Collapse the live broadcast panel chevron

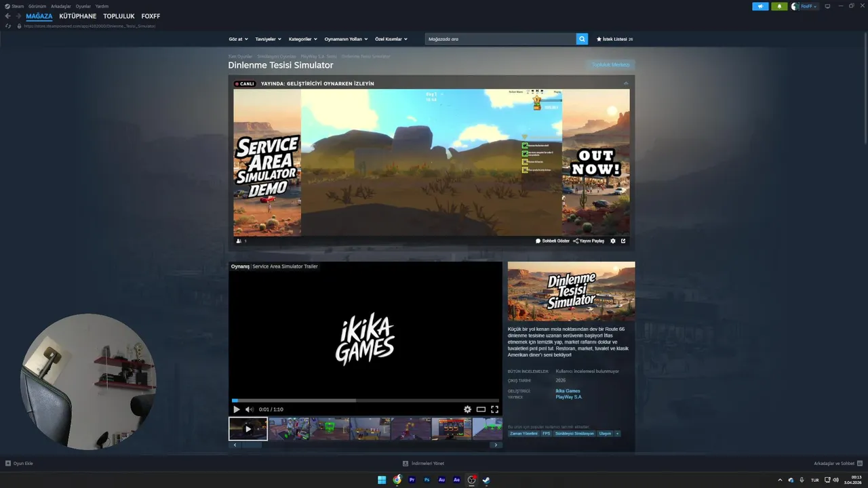(x=626, y=83)
